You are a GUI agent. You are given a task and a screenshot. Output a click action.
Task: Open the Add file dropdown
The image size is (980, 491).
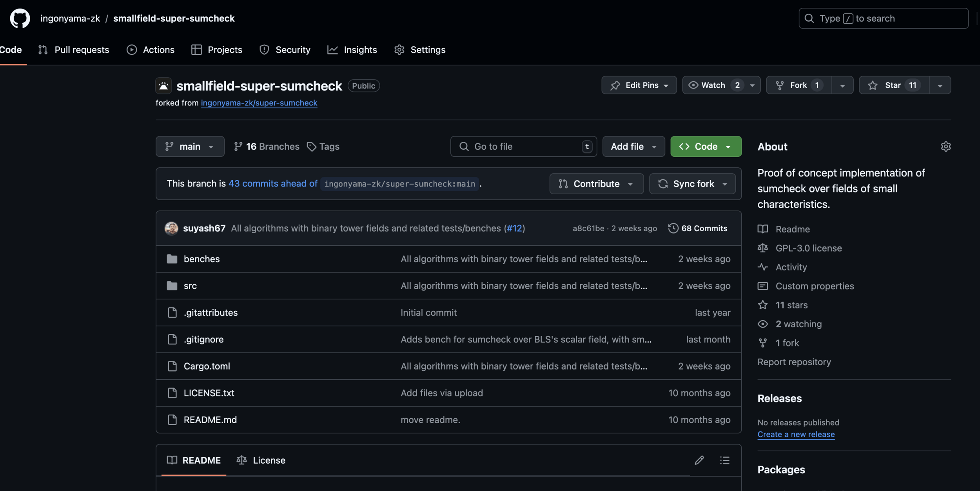click(633, 147)
